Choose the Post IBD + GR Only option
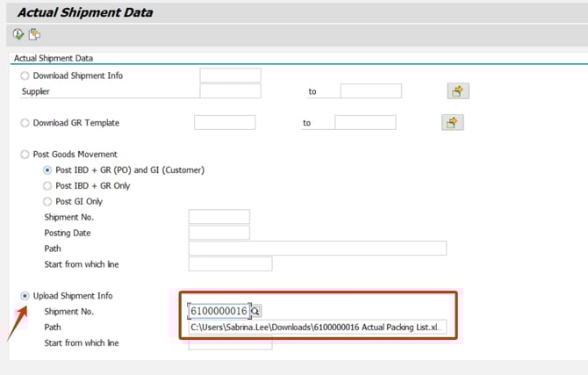 coord(48,185)
